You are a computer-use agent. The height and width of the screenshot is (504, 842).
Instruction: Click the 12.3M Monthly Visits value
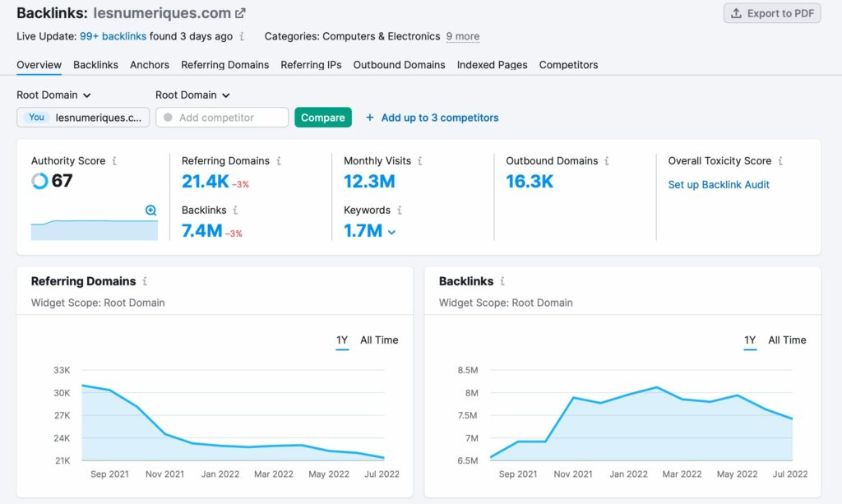coord(369,182)
